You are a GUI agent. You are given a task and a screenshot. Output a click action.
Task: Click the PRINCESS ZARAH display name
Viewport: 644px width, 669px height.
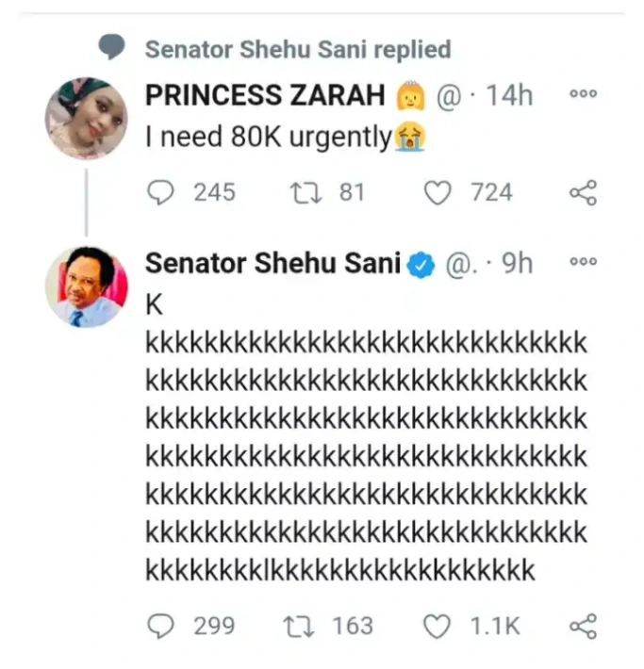(267, 96)
